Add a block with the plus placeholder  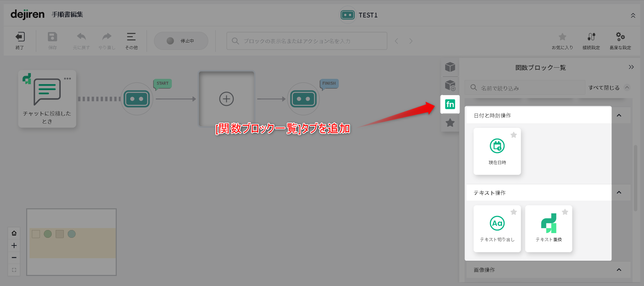coord(226,99)
